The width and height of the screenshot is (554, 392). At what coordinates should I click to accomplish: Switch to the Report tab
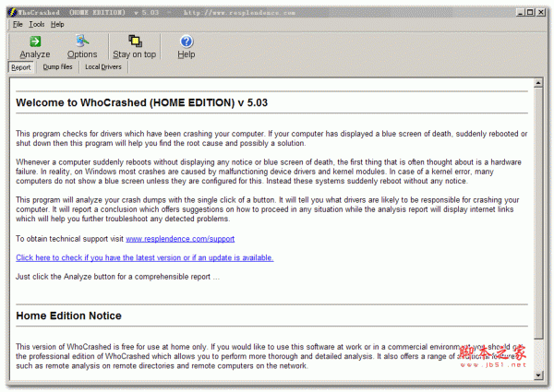click(21, 67)
